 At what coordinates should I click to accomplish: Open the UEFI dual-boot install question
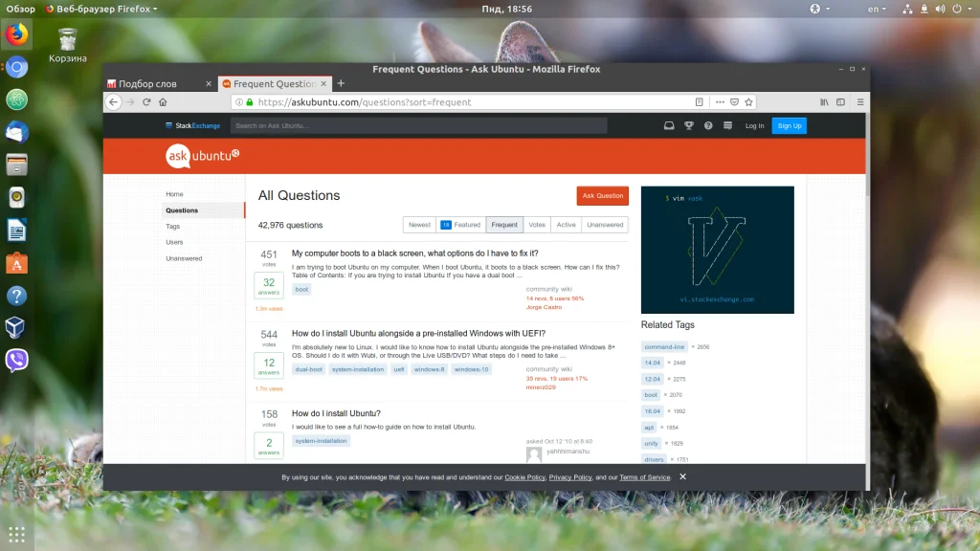click(x=418, y=334)
